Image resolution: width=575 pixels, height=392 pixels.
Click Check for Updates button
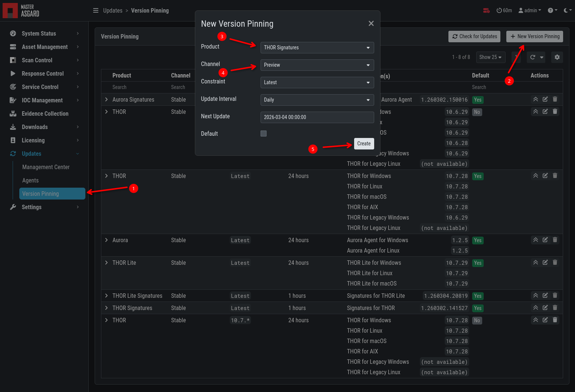pyautogui.click(x=474, y=36)
